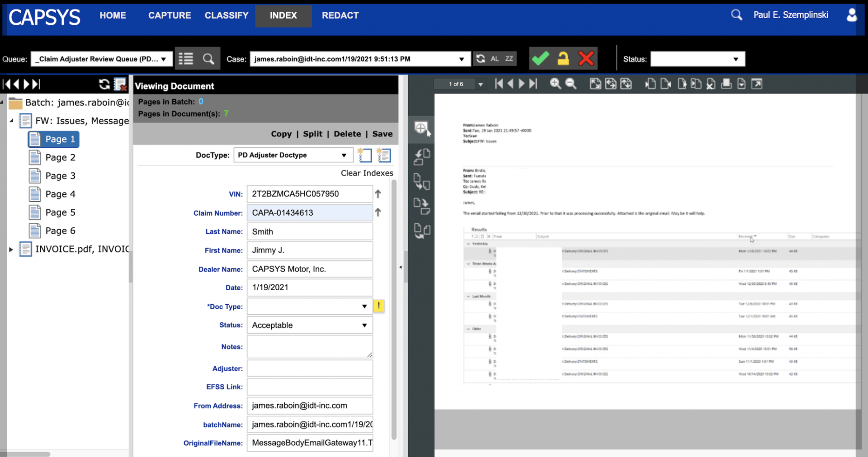The width and height of the screenshot is (868, 457).
Task: Zoom in on the document
Action: (x=555, y=84)
